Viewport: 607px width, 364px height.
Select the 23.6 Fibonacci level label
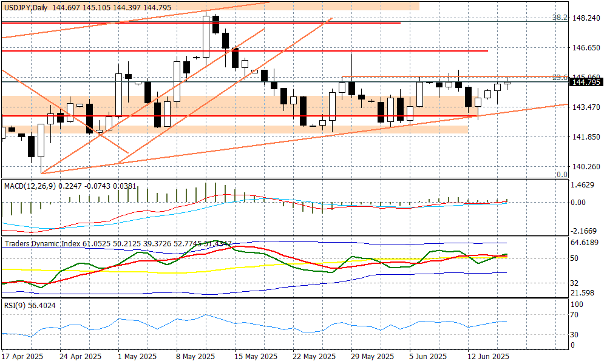560,77
